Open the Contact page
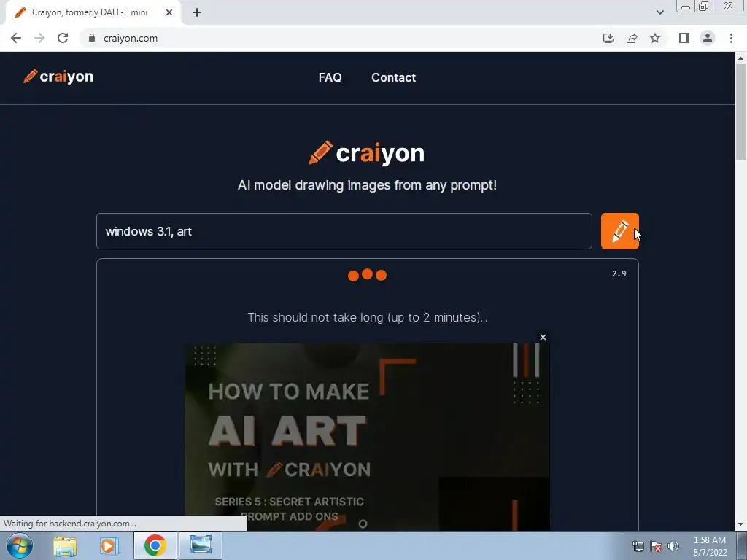Viewport: 747px width, 560px height. pos(393,77)
